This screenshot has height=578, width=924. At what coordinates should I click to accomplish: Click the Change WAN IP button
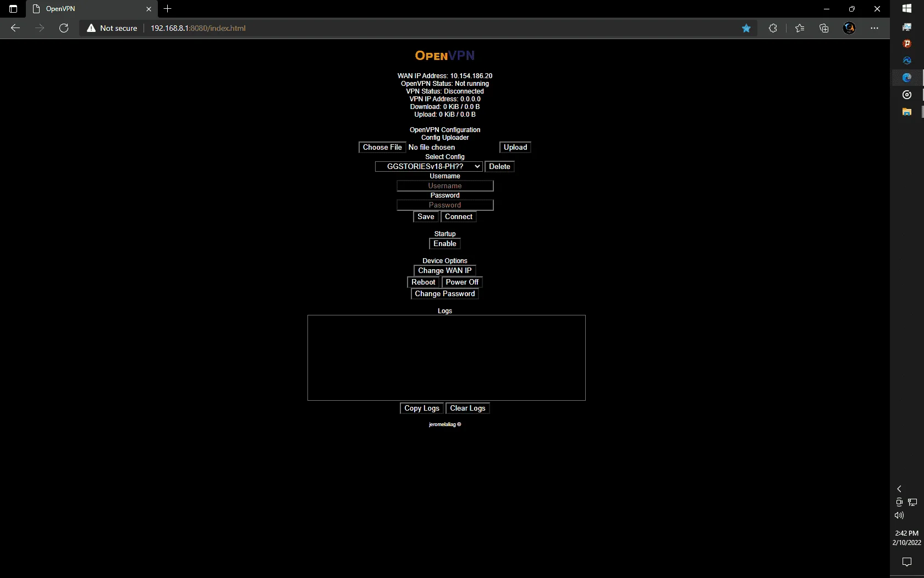[445, 271]
